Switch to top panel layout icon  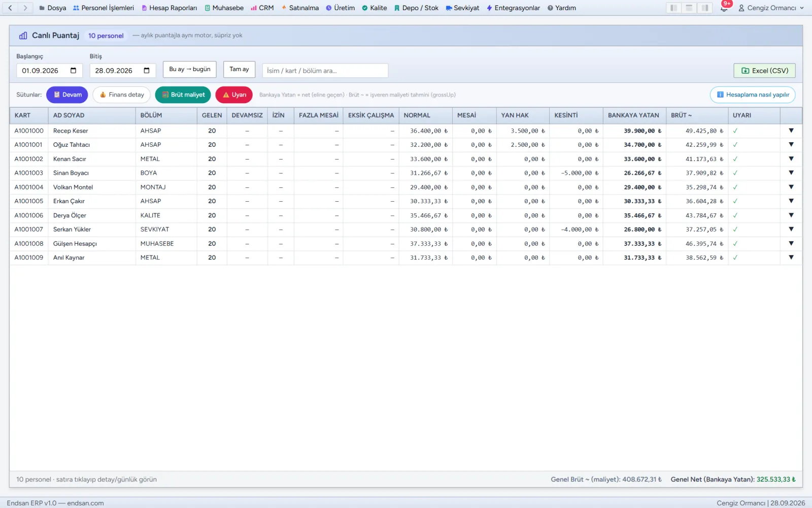(x=689, y=8)
